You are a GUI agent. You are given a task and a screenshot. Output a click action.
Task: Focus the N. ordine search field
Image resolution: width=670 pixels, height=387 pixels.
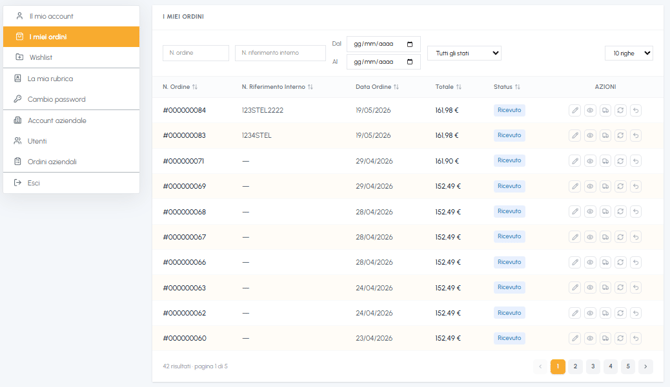click(196, 53)
